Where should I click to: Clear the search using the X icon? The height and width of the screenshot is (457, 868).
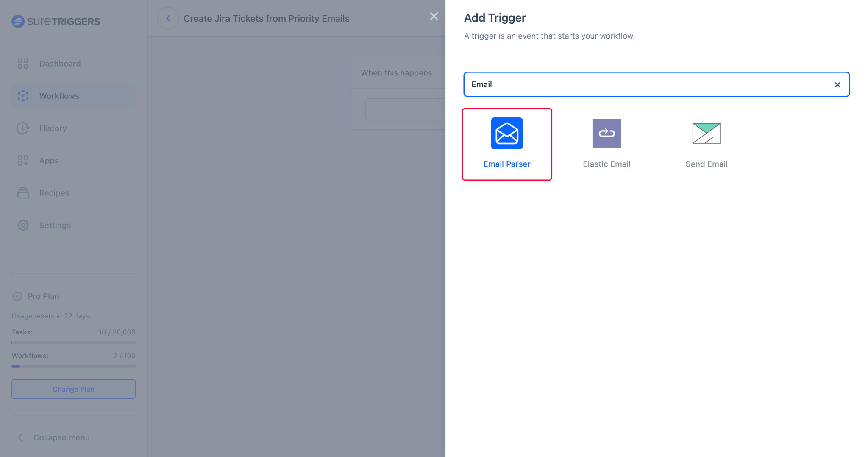pos(837,84)
